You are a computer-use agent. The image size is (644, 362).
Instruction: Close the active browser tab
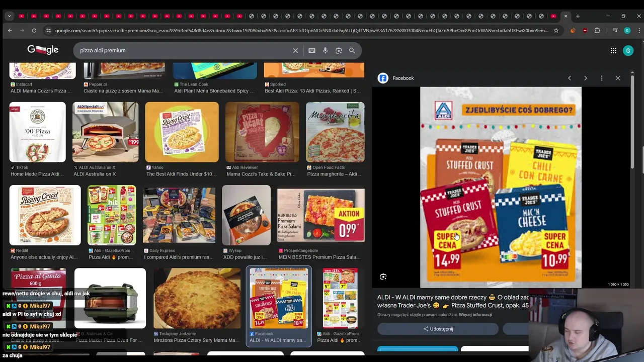pos(566,16)
